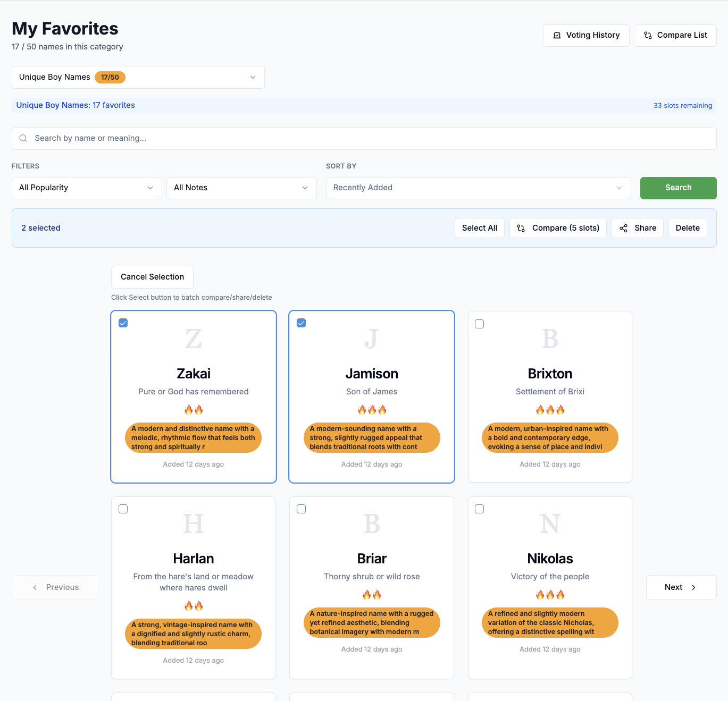This screenshot has height=701, width=728.
Task: Click the fire popularity rating on Brixton's card
Action: (x=550, y=409)
